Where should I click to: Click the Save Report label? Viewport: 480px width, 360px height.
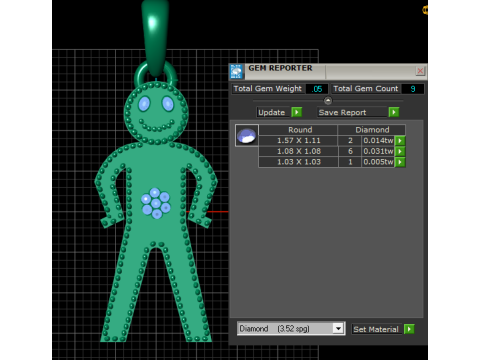(x=342, y=112)
